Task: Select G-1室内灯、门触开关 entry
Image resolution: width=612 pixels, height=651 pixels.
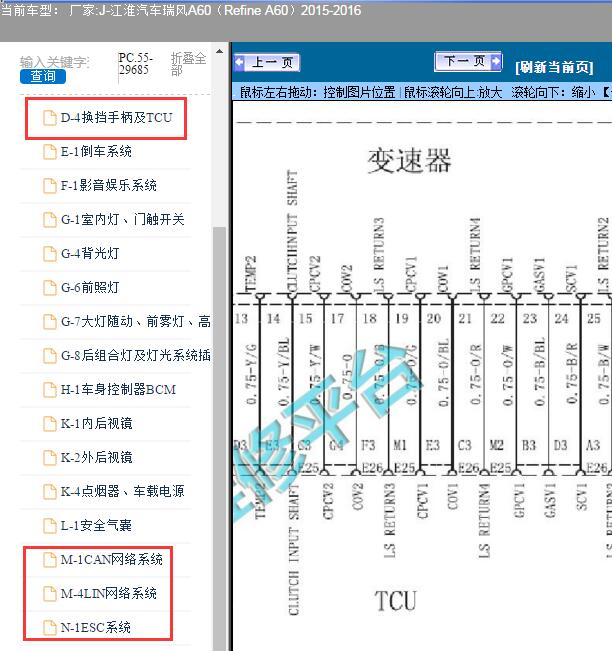Action: pos(122,220)
